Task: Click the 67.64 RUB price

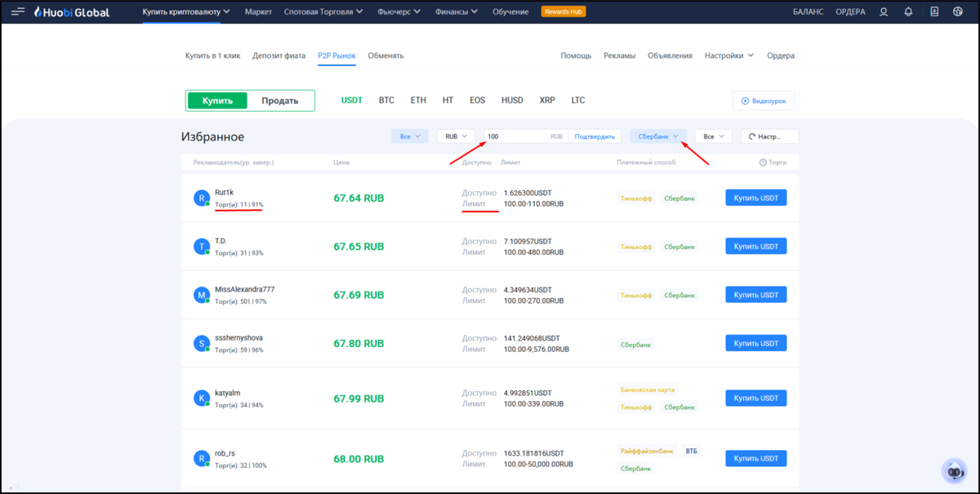Action: 359,198
